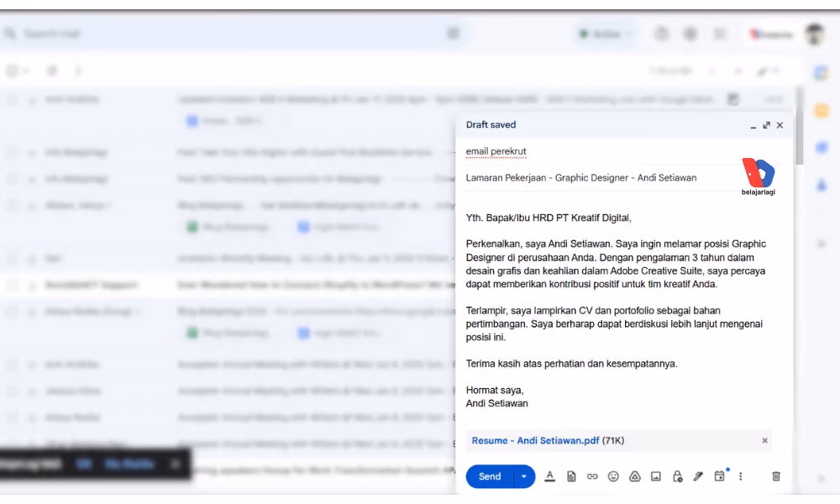Insert files using Google Drive
Image resolution: width=840 pixels, height=504 pixels.
point(635,476)
